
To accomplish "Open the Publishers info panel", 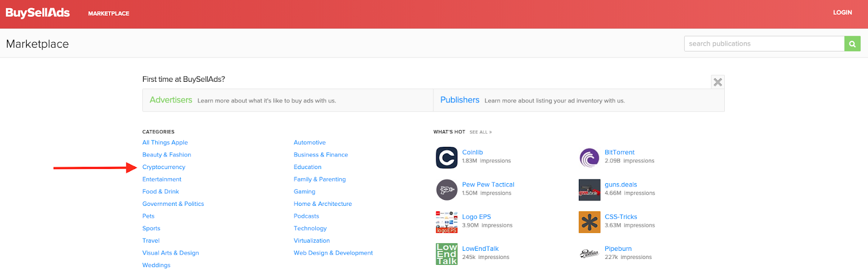I will tap(459, 100).
